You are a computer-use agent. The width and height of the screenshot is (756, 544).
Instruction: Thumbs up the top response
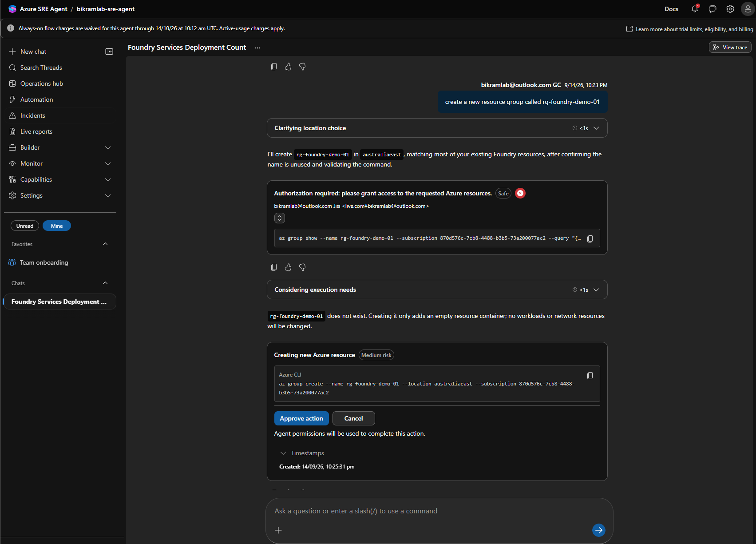(x=288, y=67)
